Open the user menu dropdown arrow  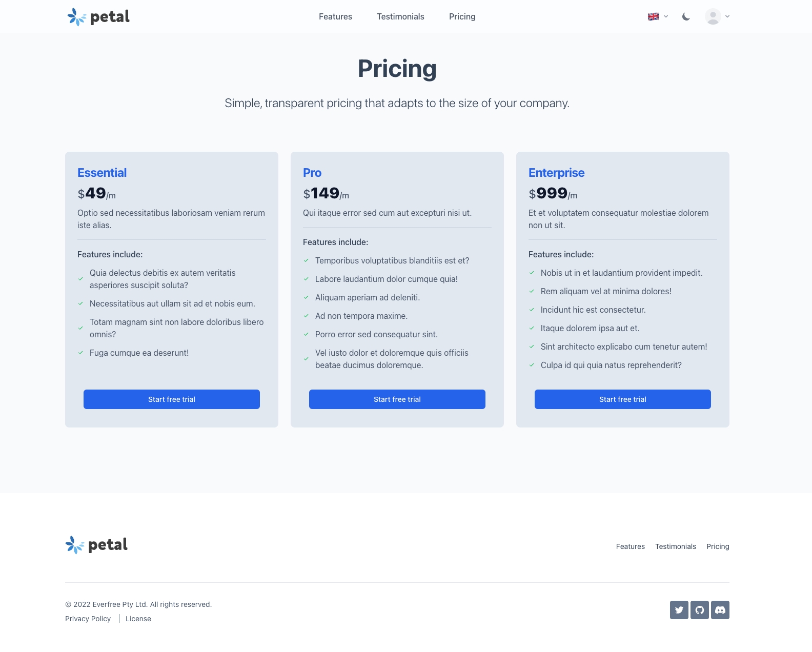(x=727, y=16)
